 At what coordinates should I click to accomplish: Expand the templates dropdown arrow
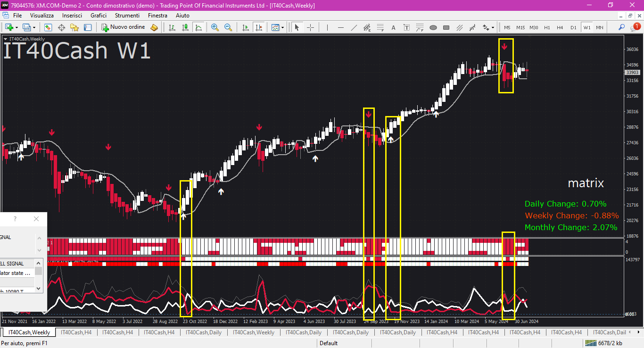tap(283, 27)
